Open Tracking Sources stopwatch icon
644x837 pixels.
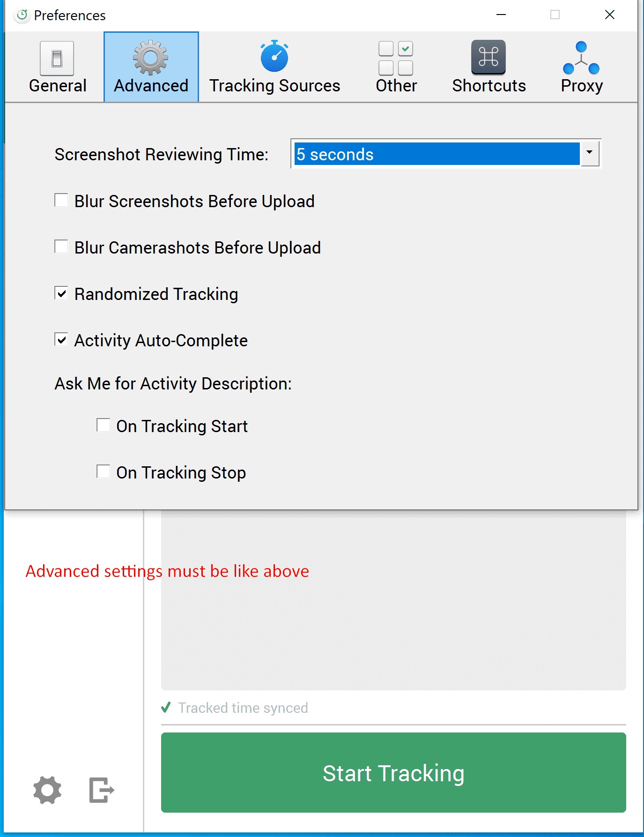(274, 57)
